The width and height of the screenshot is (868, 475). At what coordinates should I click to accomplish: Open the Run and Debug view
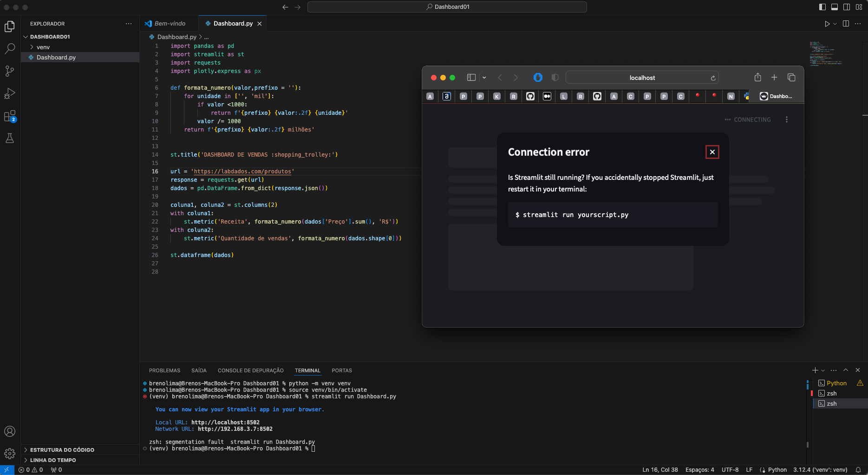10,93
